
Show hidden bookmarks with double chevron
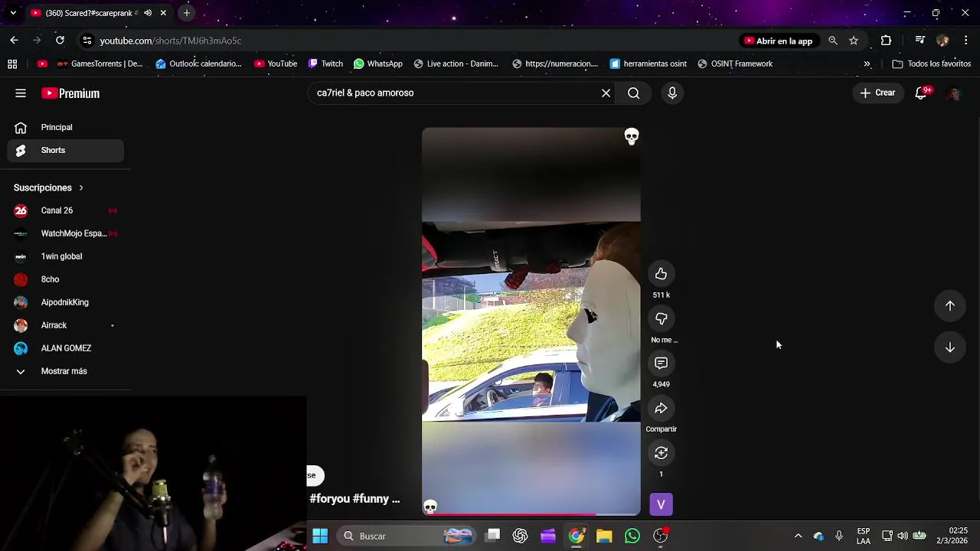click(x=867, y=64)
